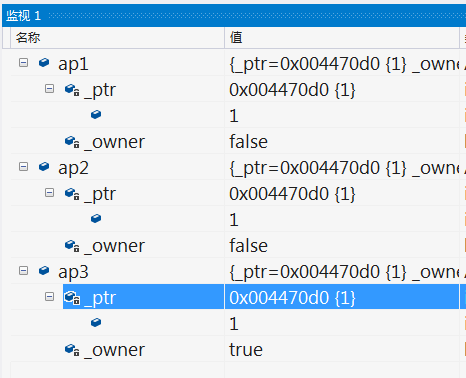The height and width of the screenshot is (378, 466).
Task: Click the value 1 under ap1's _ptr
Action: tap(234, 116)
